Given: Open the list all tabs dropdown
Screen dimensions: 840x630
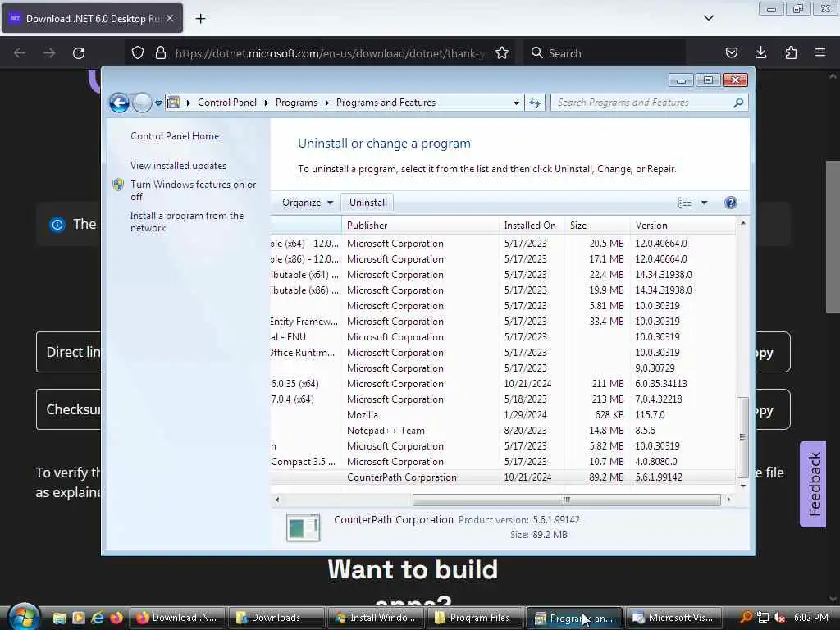Looking at the screenshot, I should pos(708,18).
